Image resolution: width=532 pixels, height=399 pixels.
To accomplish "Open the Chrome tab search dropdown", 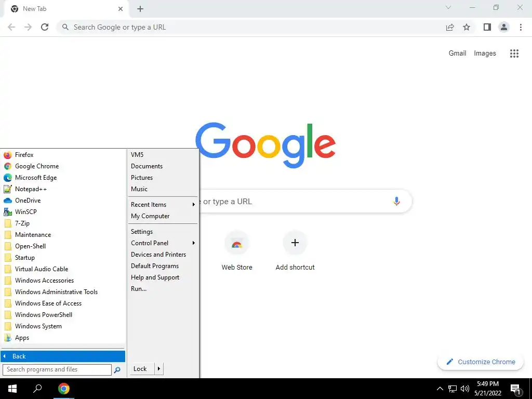I will (x=448, y=8).
